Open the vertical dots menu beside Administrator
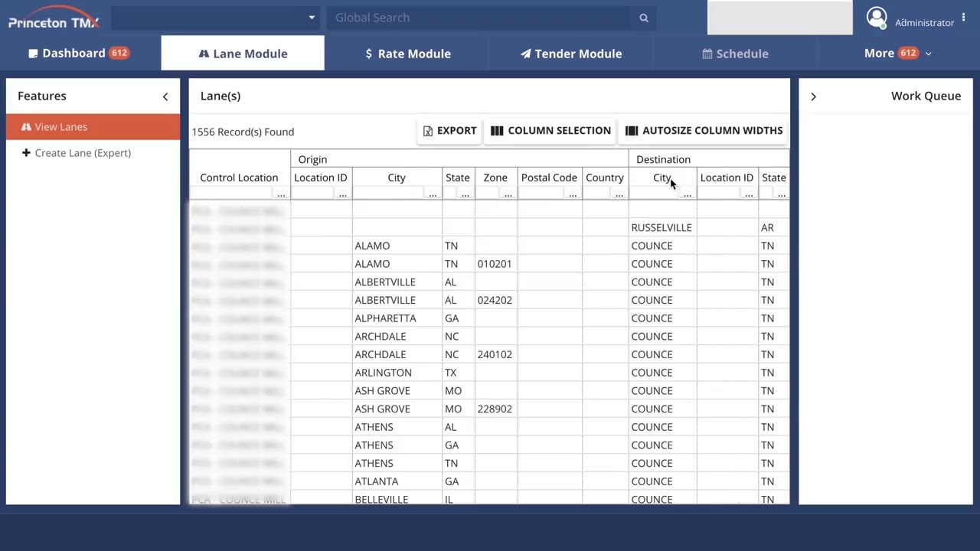Image resolution: width=980 pixels, height=551 pixels. [x=964, y=18]
